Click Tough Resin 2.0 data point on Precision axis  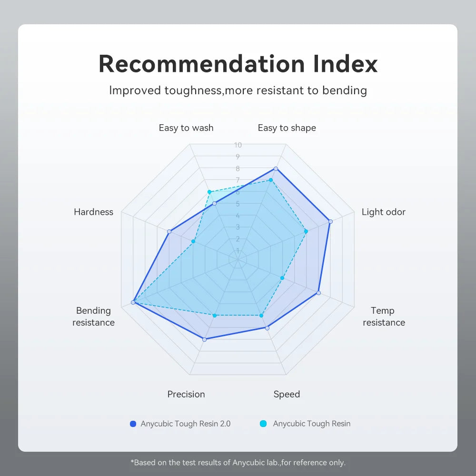205,339
